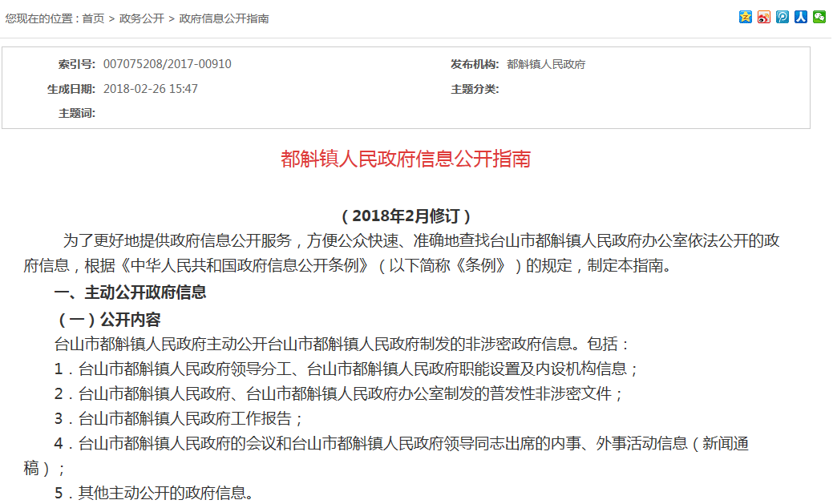Click the red title 都斛镇人民政府信息公开指南

pyautogui.click(x=406, y=159)
